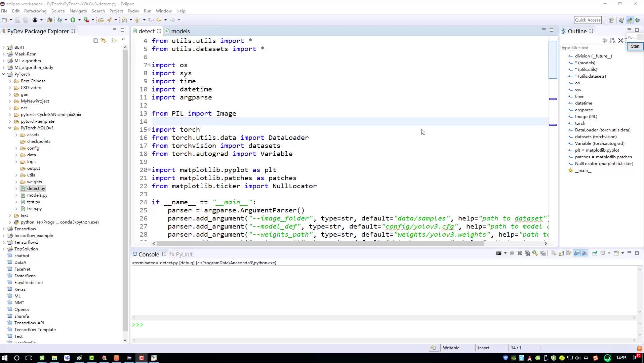Toggle Word Wrap in Console toolbar
644x363 pixels.
tap(569, 253)
